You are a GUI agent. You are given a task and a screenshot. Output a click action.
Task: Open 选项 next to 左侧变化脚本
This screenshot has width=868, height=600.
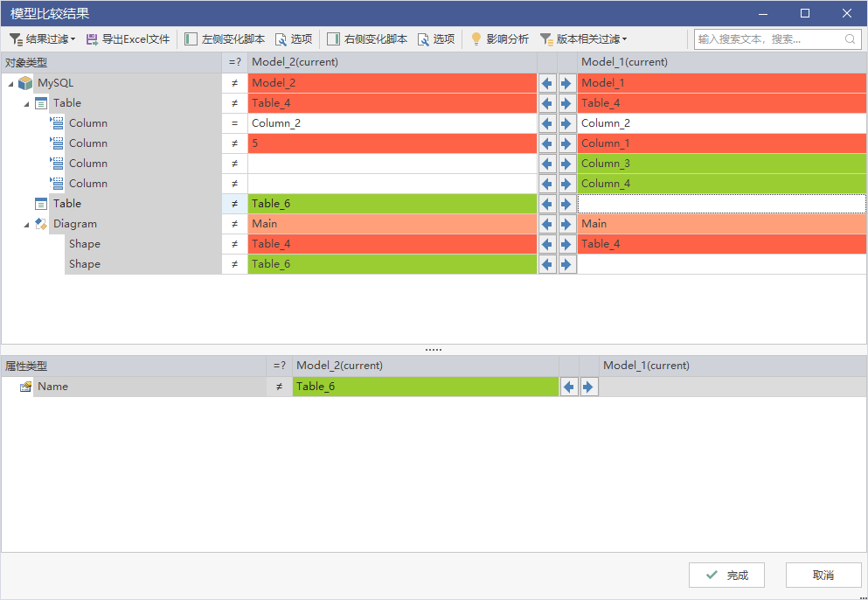pyautogui.click(x=294, y=39)
